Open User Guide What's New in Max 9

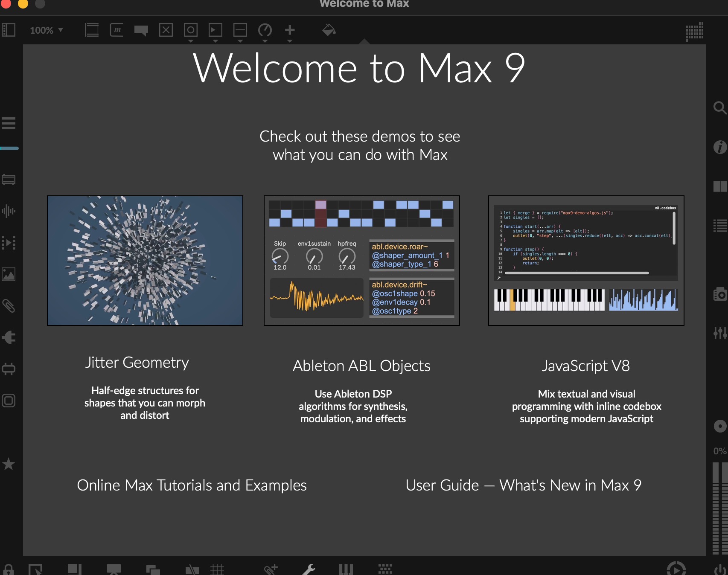524,485
